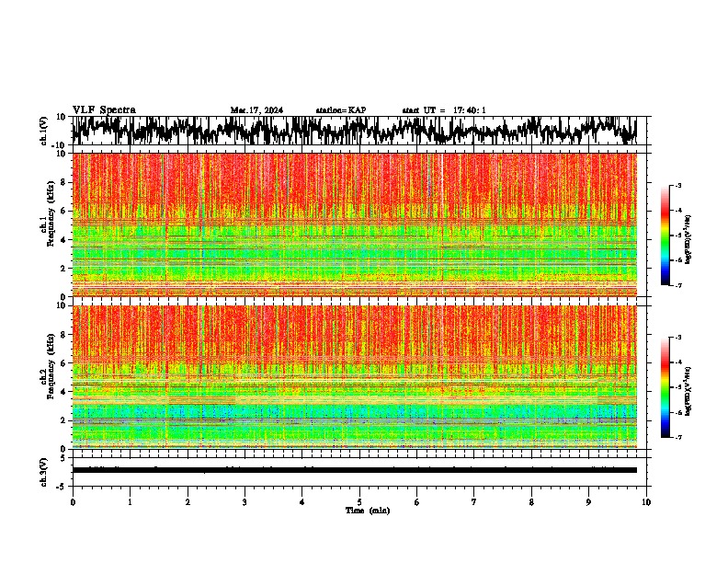This screenshot has height=563, width=728.
Task: Click the ch.2 spectrogram color scale bar
Action: coord(665,387)
